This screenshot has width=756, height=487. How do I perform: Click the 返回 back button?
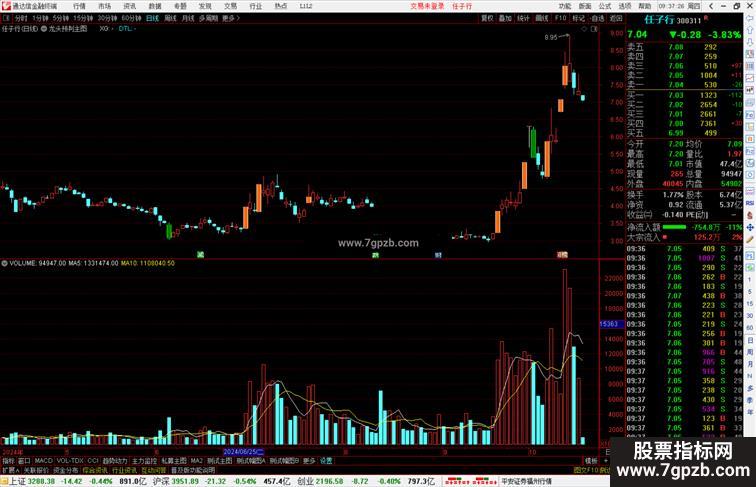pyautogui.click(x=616, y=18)
